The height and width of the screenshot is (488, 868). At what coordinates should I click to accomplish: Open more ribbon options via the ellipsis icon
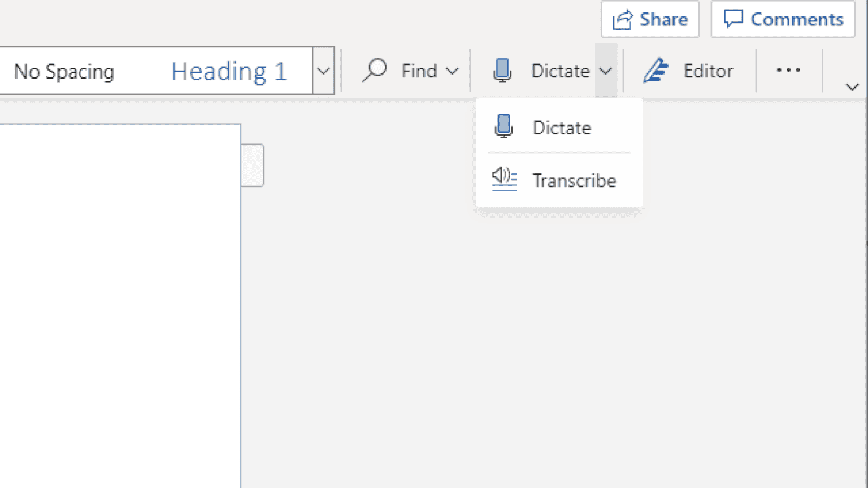[788, 70]
